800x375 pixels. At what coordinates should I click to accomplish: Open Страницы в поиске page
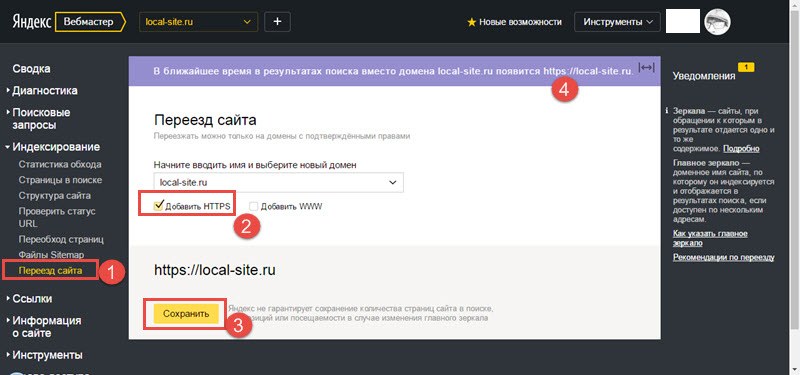click(x=60, y=180)
